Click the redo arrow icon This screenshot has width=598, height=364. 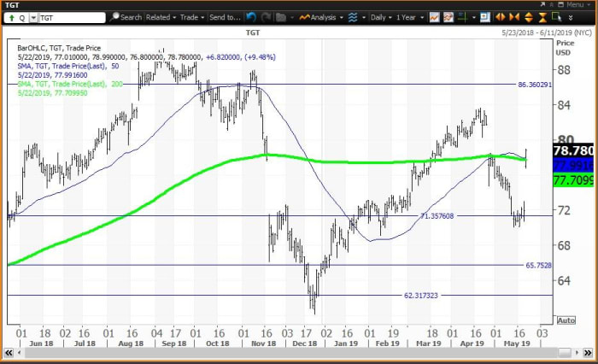[266, 17]
